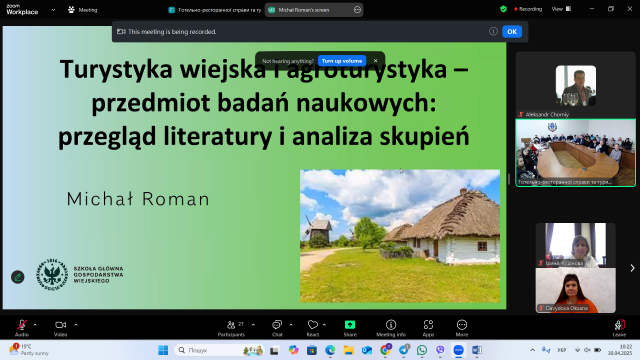Confirm recording notice with OK button
The height and width of the screenshot is (360, 640).
(x=512, y=31)
